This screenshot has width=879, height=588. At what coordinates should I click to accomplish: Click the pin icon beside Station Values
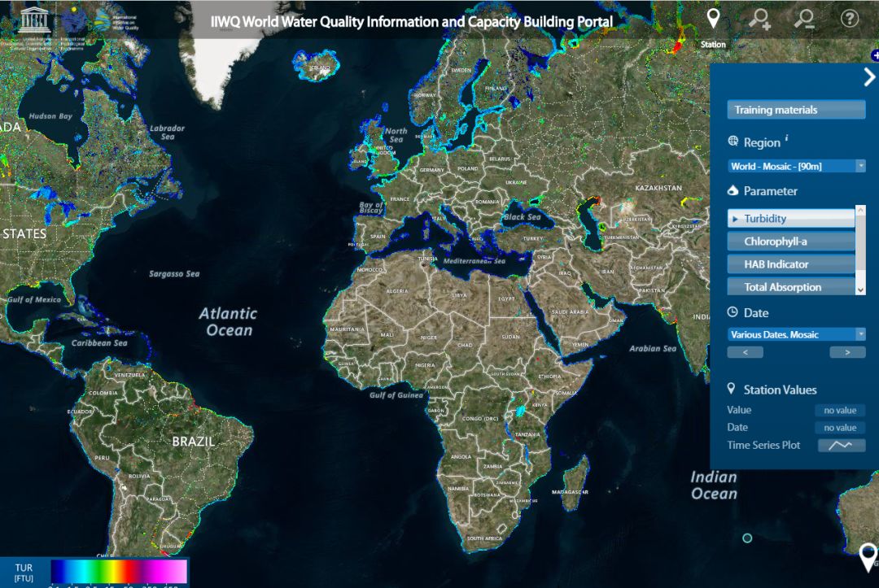[731, 388]
